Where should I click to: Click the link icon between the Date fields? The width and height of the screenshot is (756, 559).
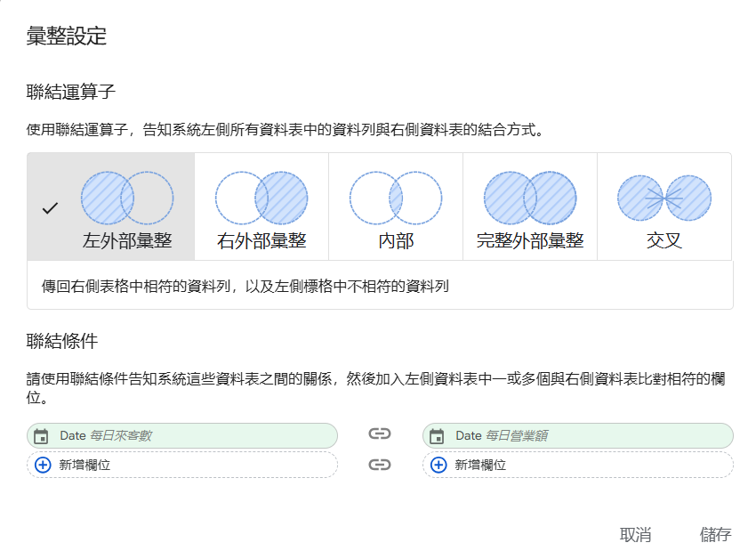point(380,433)
